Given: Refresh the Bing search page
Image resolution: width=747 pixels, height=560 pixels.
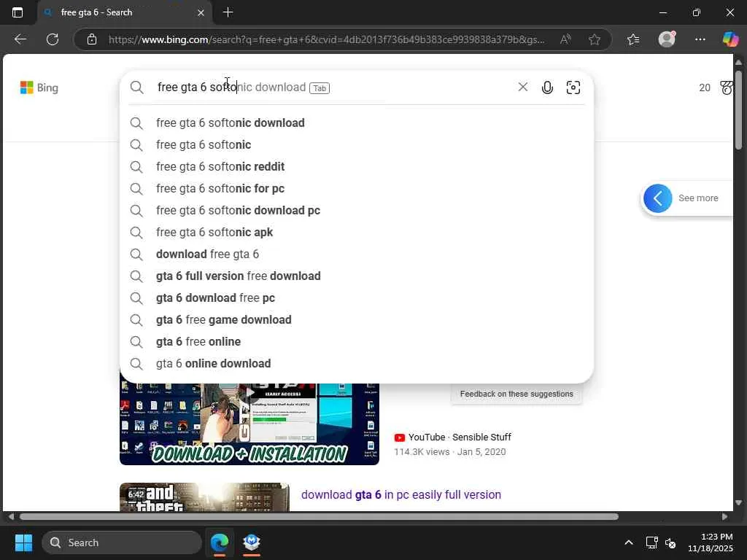Looking at the screenshot, I should (x=53, y=39).
